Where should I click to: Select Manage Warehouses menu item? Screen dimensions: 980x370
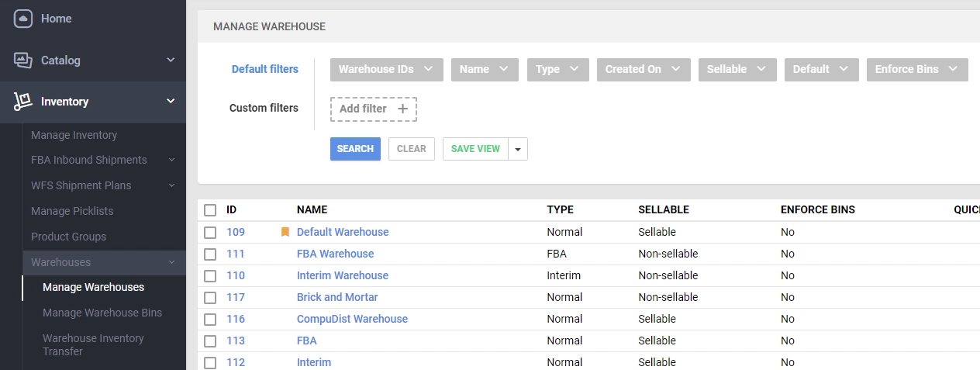coord(93,287)
